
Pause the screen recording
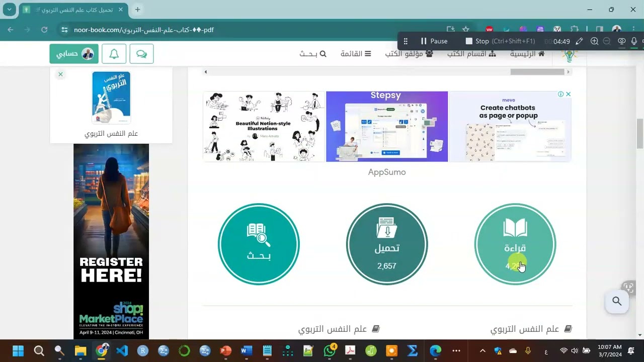tap(434, 41)
